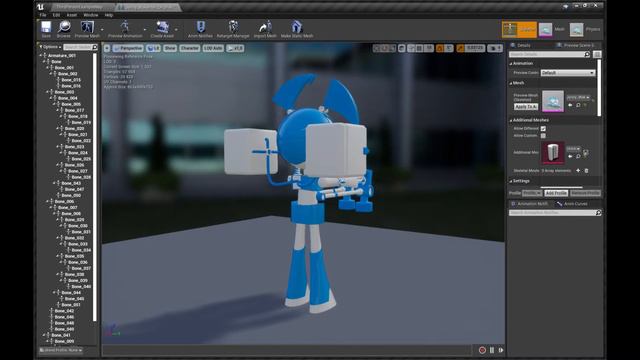Switch to Skeleton editor mode
This screenshot has height=360, width=640.
point(519,29)
